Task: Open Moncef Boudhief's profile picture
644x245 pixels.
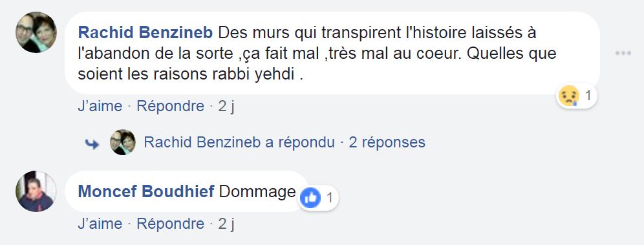Action: click(x=36, y=191)
